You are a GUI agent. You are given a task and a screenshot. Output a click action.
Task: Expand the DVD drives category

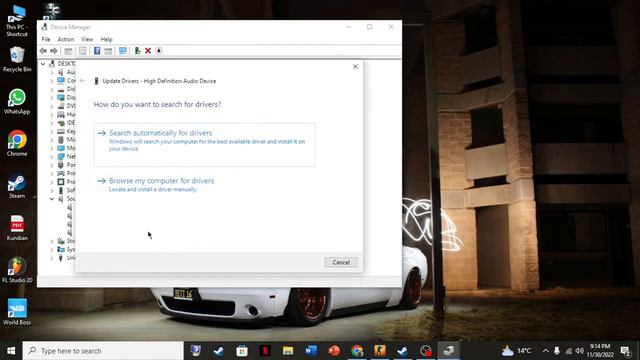pos(52,106)
